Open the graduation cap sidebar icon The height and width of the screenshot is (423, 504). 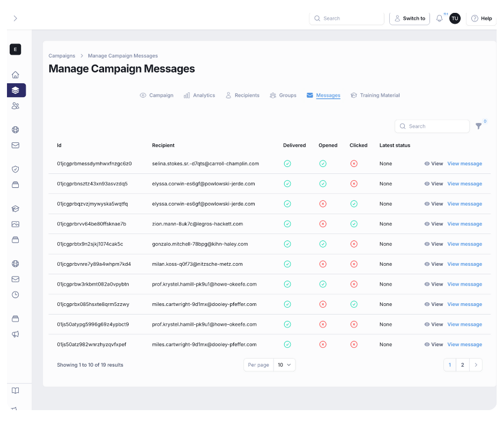tap(16, 209)
